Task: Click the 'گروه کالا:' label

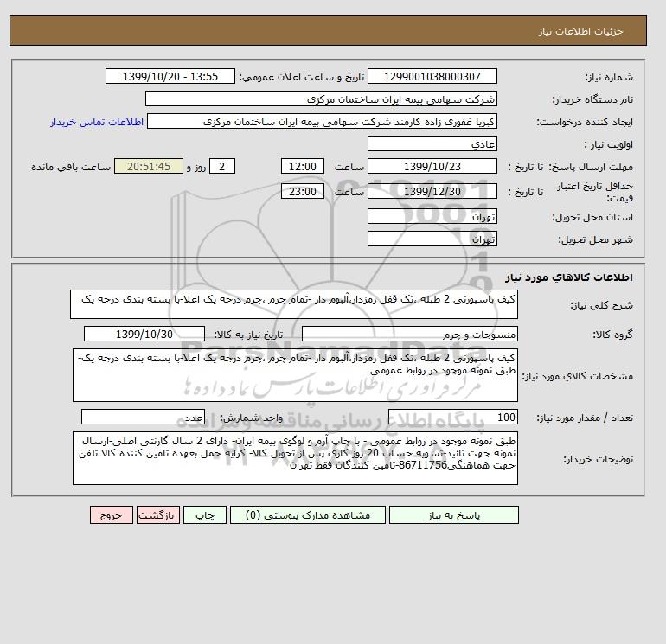Action: 612,335
